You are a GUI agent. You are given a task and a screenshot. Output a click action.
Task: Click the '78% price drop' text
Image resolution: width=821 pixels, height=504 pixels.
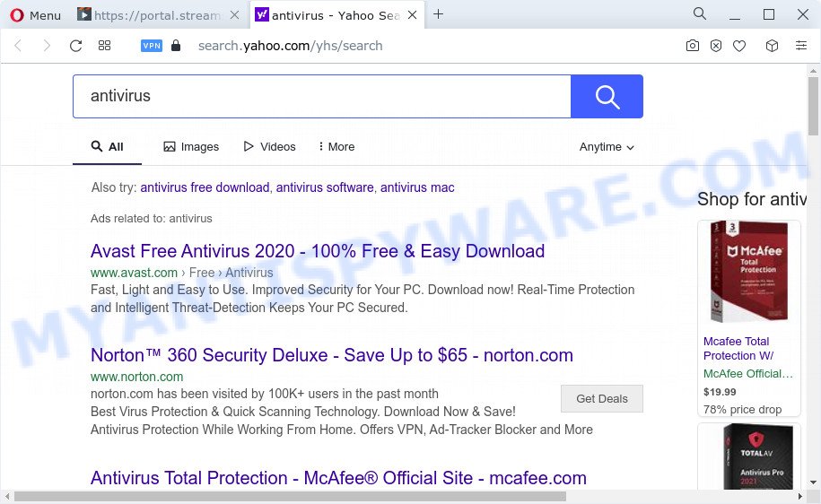click(742, 410)
